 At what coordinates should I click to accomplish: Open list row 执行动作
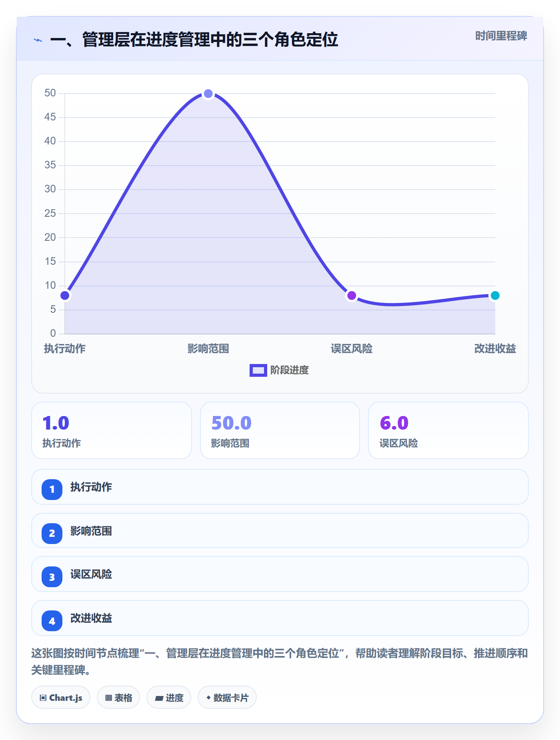coord(280,487)
